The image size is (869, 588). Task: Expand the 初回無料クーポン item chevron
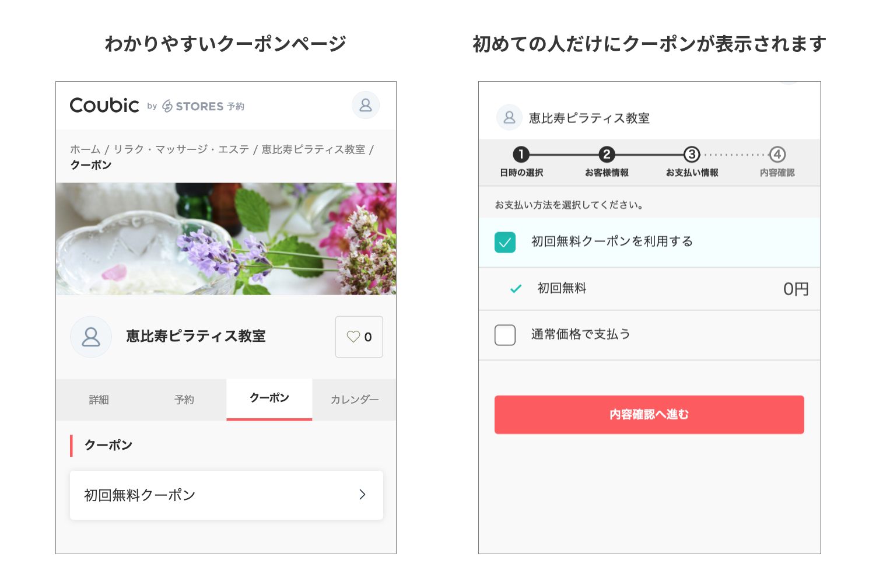pyautogui.click(x=363, y=495)
